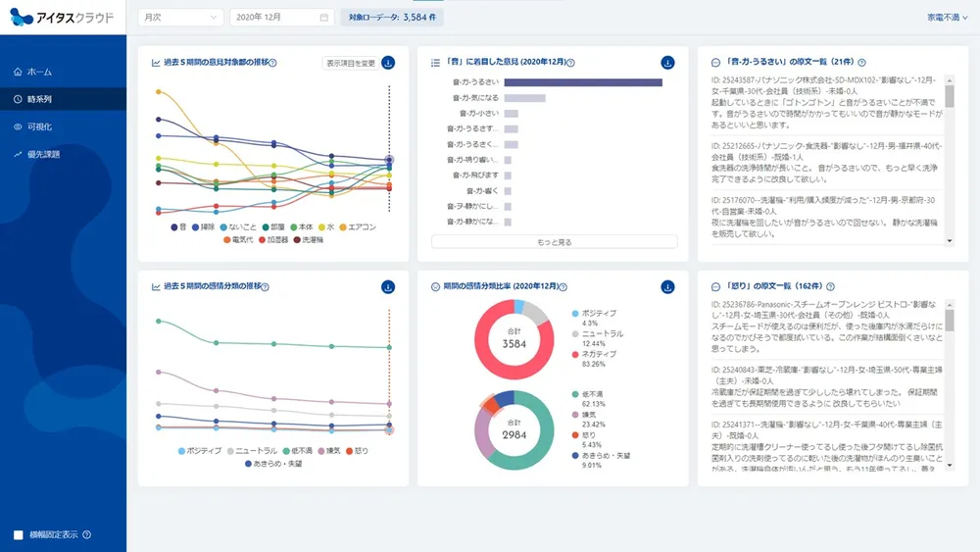Open review ID: 25240843 entry
This screenshot has width=980, height=552.
[x=826, y=386]
